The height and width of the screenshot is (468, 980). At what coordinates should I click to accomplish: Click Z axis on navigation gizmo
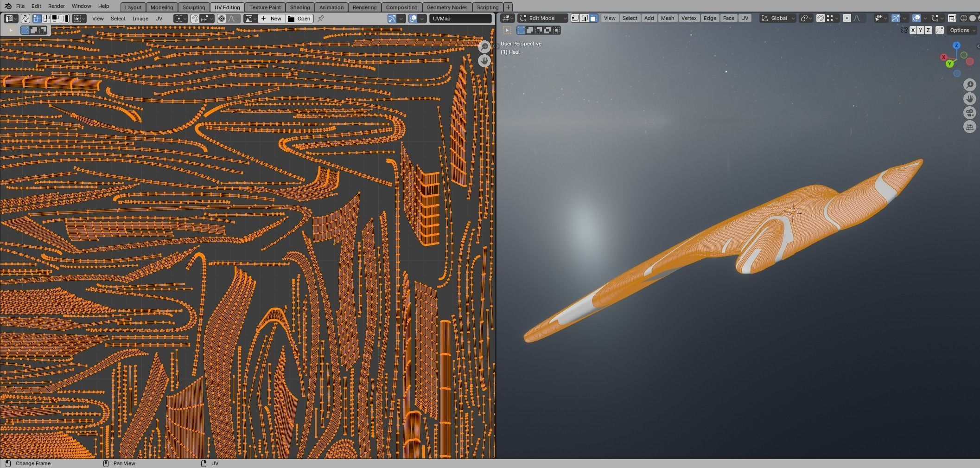[x=956, y=45]
